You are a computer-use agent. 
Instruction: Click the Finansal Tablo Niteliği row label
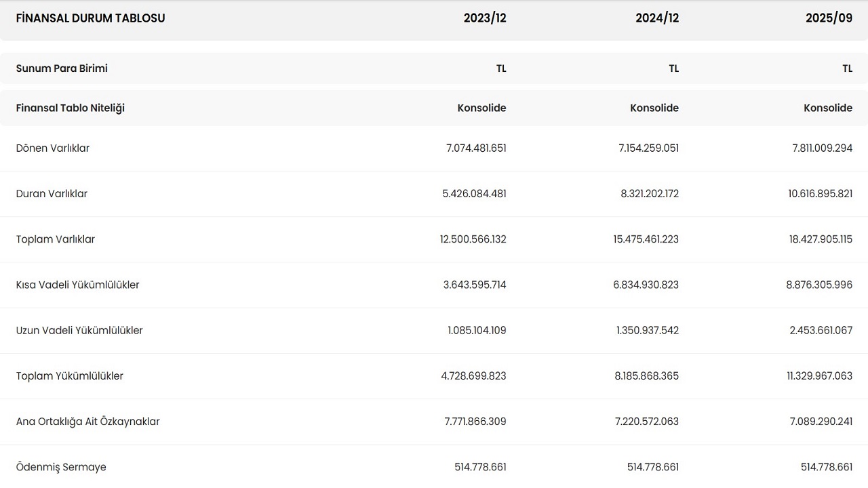(71, 108)
